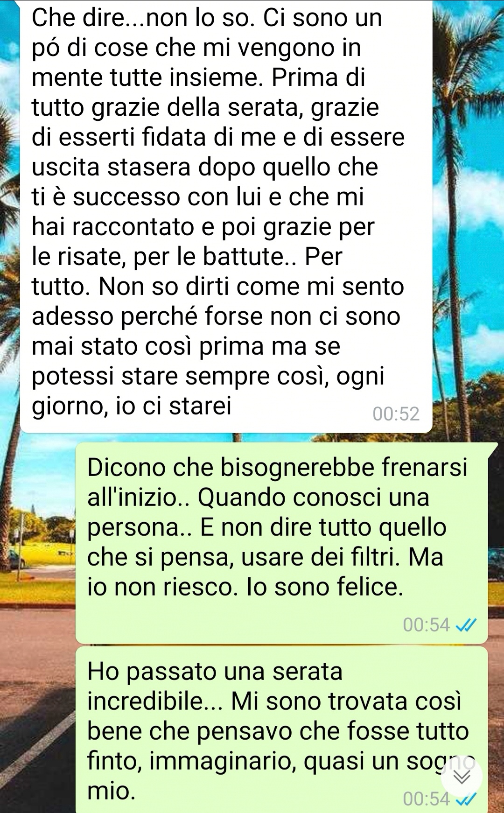This screenshot has width=504, height=813.
Task: Click the 00:54 timestamp under 'Io sono felice'
Action: [x=427, y=625]
